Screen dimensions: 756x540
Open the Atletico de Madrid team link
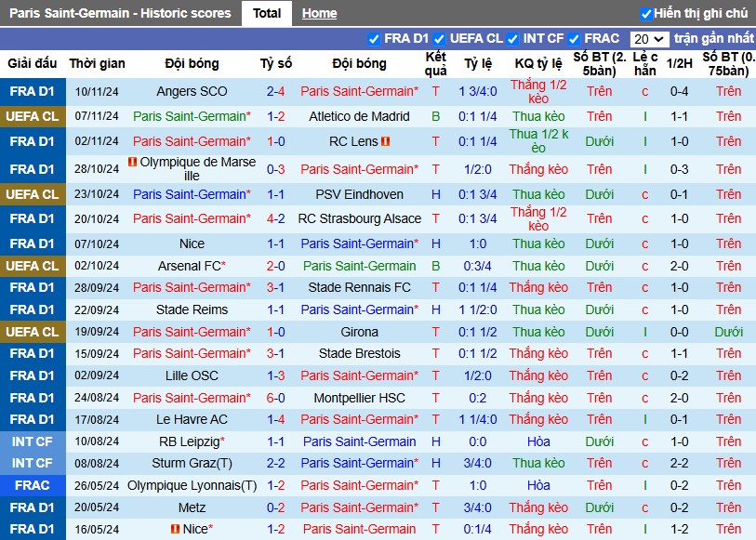(x=359, y=116)
